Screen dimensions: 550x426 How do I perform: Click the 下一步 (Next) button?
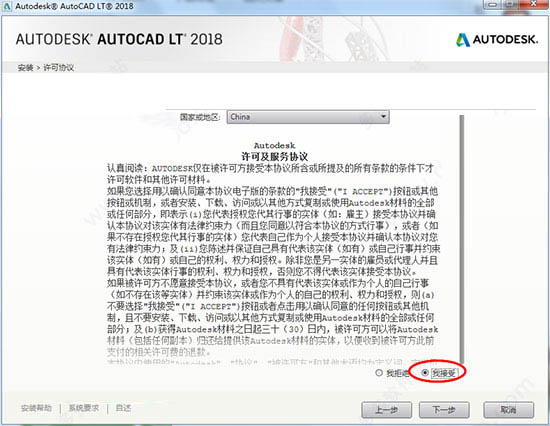[444, 410]
